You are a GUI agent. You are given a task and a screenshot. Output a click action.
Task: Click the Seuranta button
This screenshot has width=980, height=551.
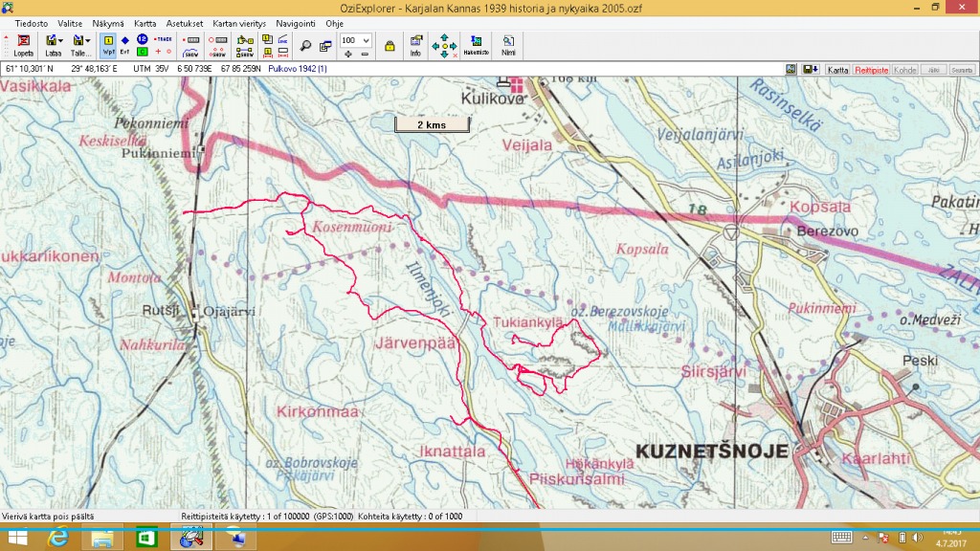tap(962, 70)
